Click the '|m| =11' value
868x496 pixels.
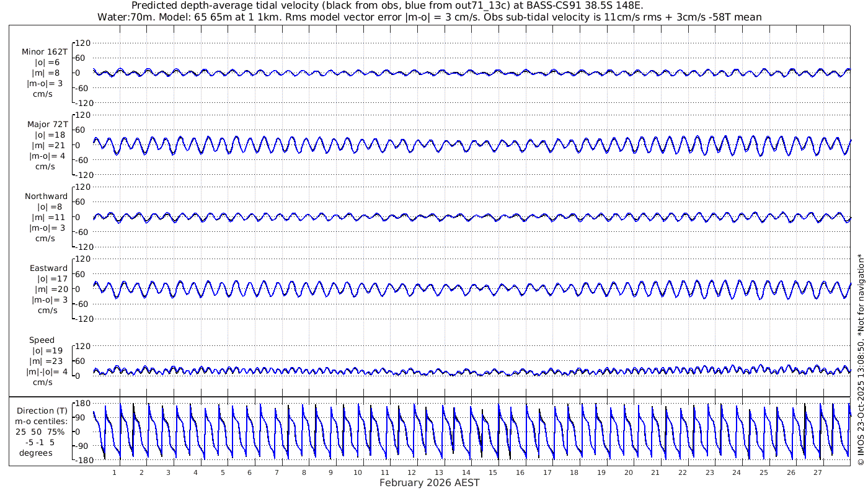point(48,218)
